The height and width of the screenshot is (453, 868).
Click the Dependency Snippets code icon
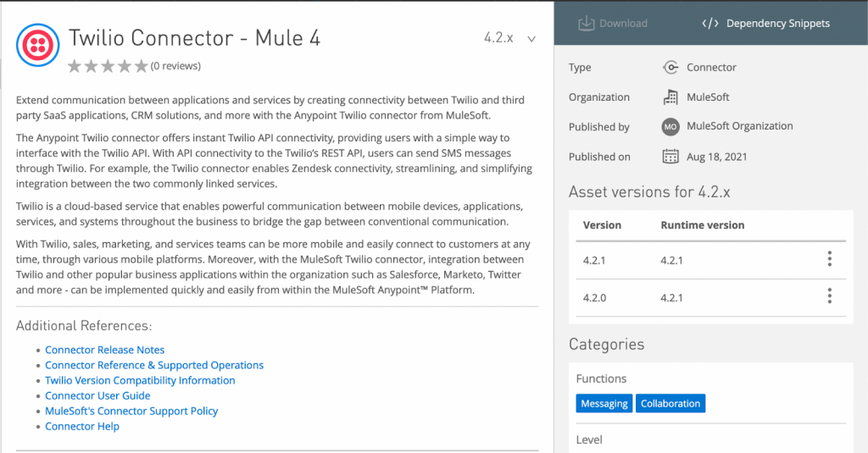click(x=710, y=23)
